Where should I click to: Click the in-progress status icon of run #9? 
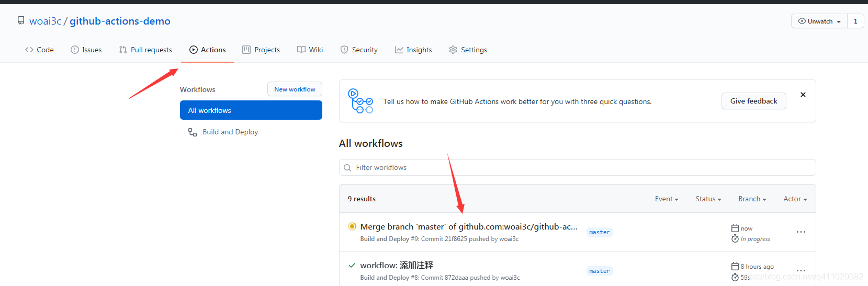[x=352, y=226]
